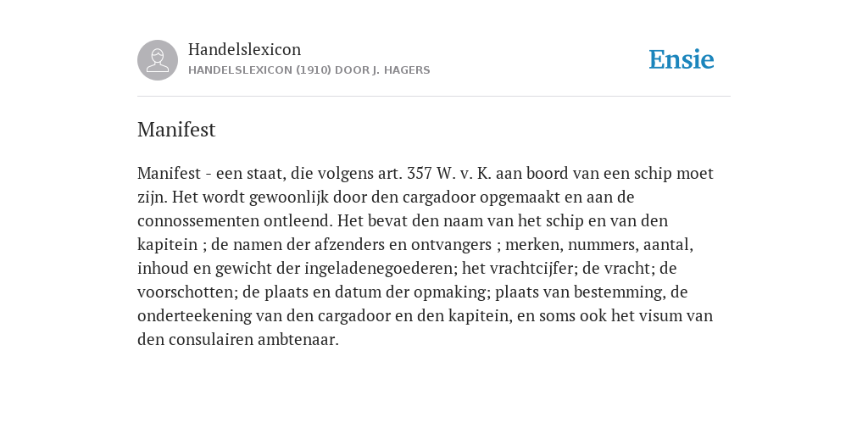
Task: Click the word 'kapitein' starting the fourth line
Action: click(x=167, y=245)
